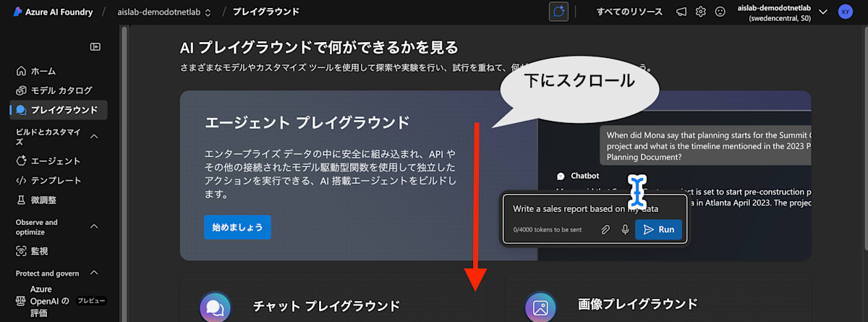Collapse the ビルドとカスタマイズ section
This screenshot has width=868, height=322.
[94, 136]
